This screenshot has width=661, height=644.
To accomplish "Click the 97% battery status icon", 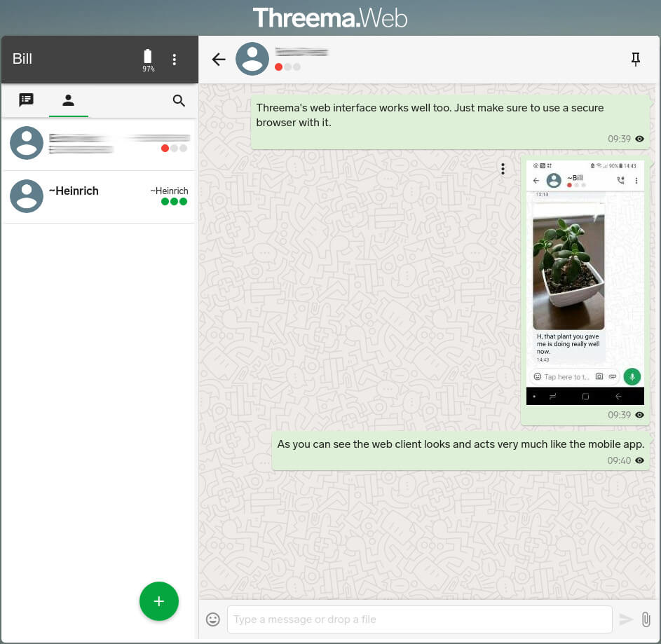I will pos(148,60).
